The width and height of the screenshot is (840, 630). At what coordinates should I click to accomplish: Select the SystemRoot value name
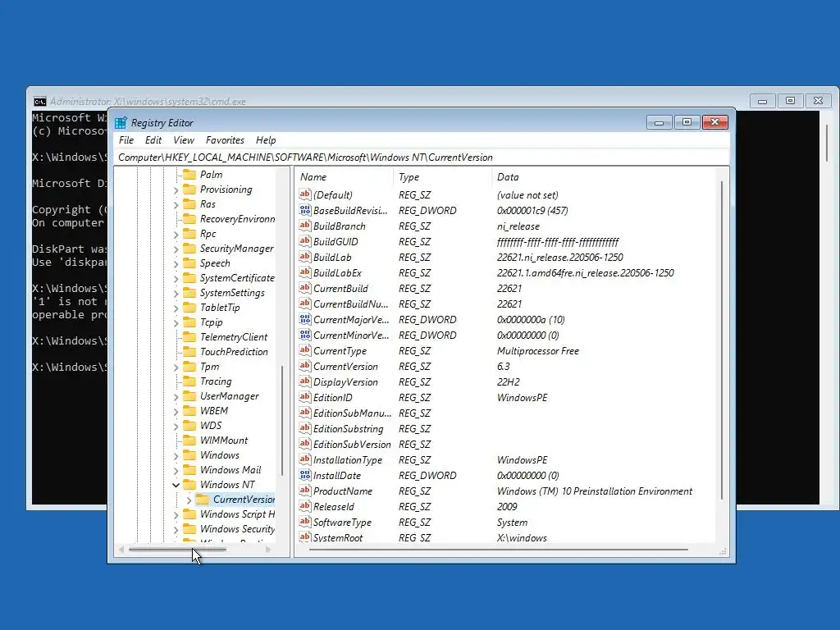click(338, 537)
